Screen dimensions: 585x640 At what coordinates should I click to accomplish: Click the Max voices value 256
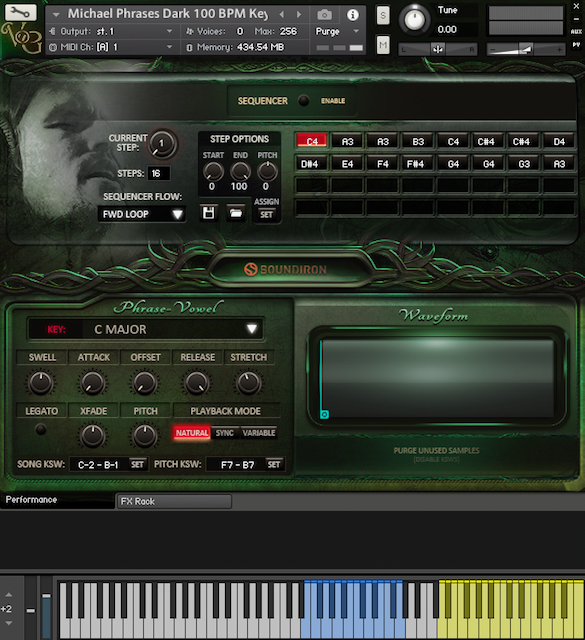coord(288,31)
